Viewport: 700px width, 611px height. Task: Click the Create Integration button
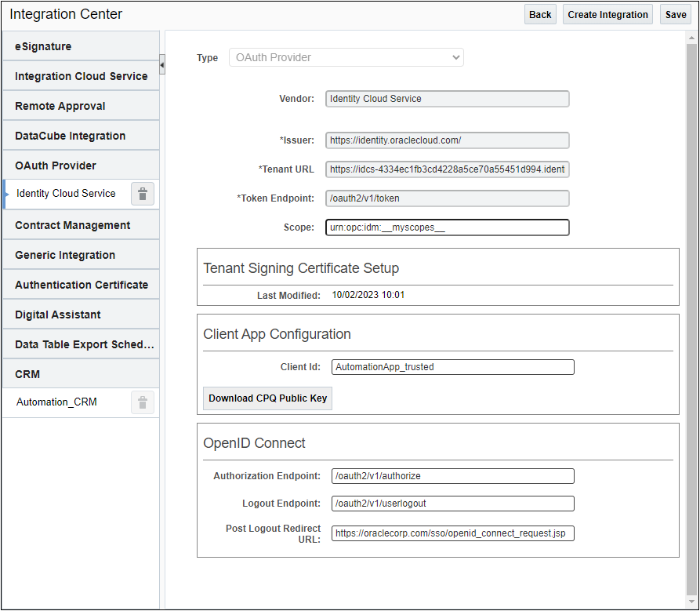[x=608, y=13]
